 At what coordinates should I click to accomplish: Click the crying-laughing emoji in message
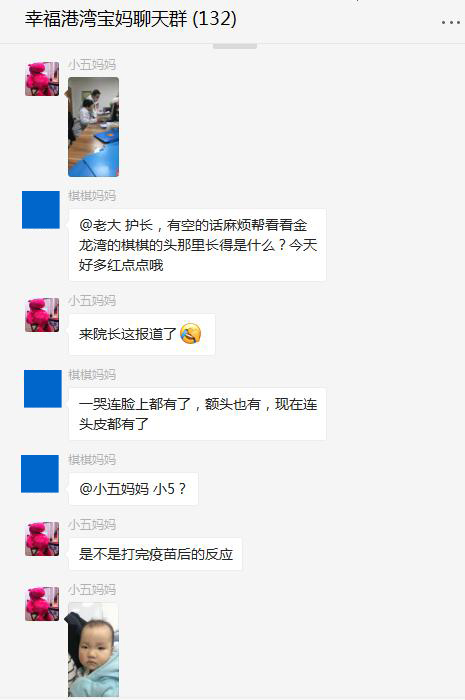(191, 333)
